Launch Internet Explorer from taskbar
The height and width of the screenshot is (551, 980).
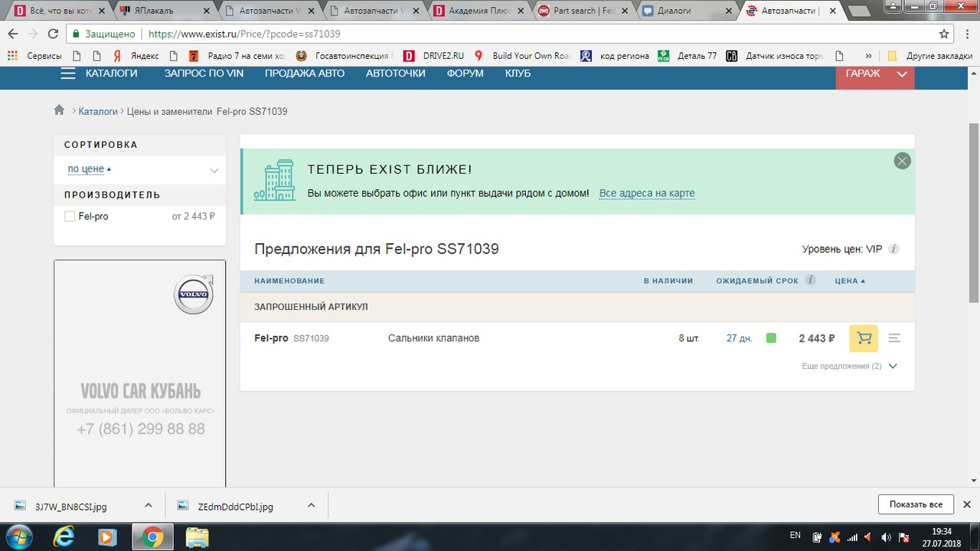(x=64, y=536)
